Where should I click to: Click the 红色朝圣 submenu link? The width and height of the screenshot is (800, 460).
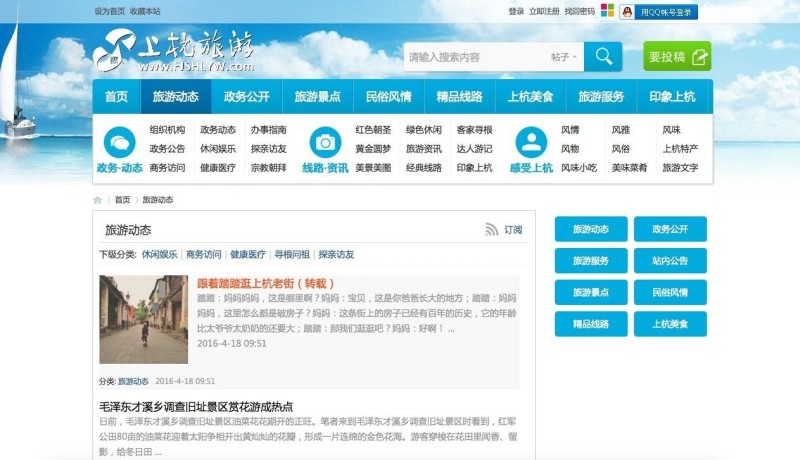pos(373,130)
